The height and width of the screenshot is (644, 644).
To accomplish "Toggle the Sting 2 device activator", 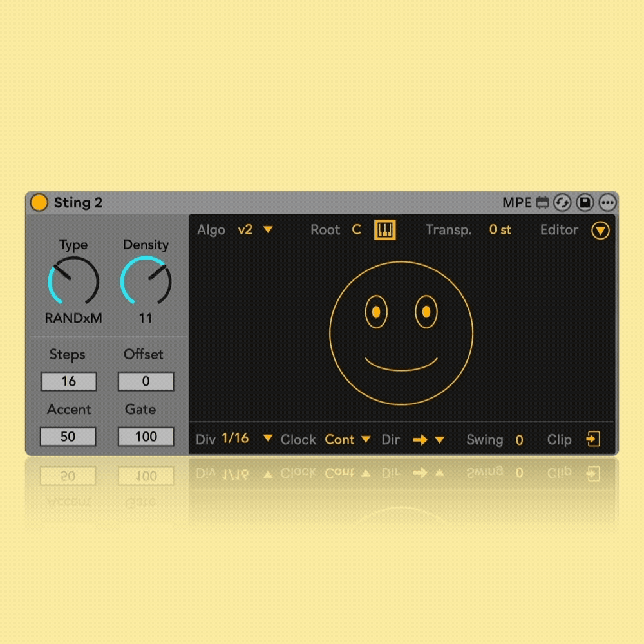I will pos(39,202).
